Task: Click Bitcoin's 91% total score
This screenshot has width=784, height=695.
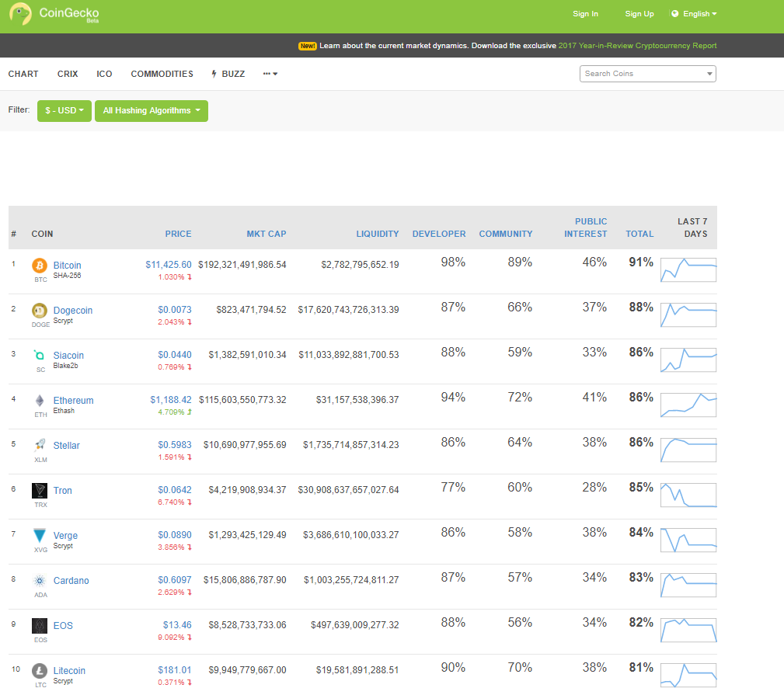Action: [641, 262]
